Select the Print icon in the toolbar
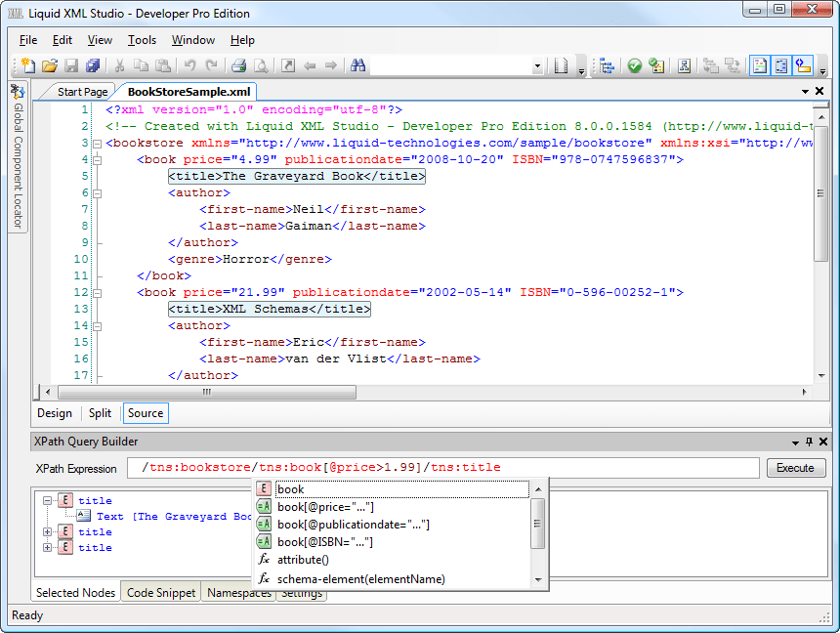840x633 pixels. tap(237, 65)
